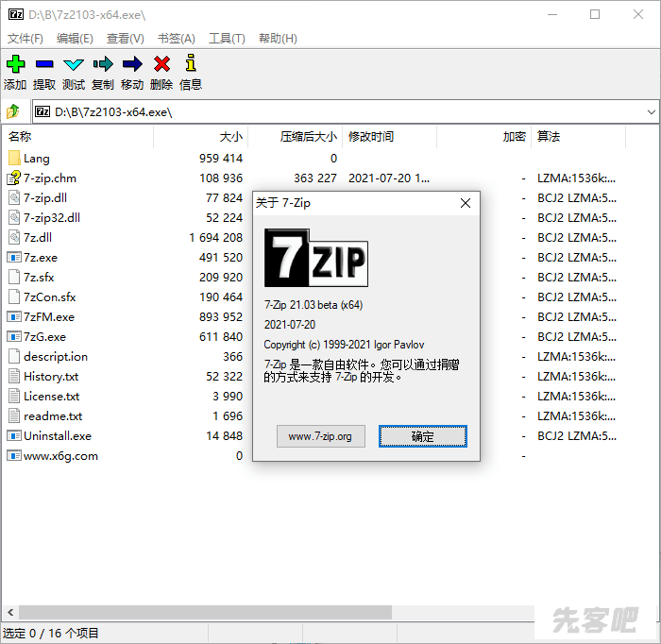Open the 工具(T) menu

click(227, 39)
